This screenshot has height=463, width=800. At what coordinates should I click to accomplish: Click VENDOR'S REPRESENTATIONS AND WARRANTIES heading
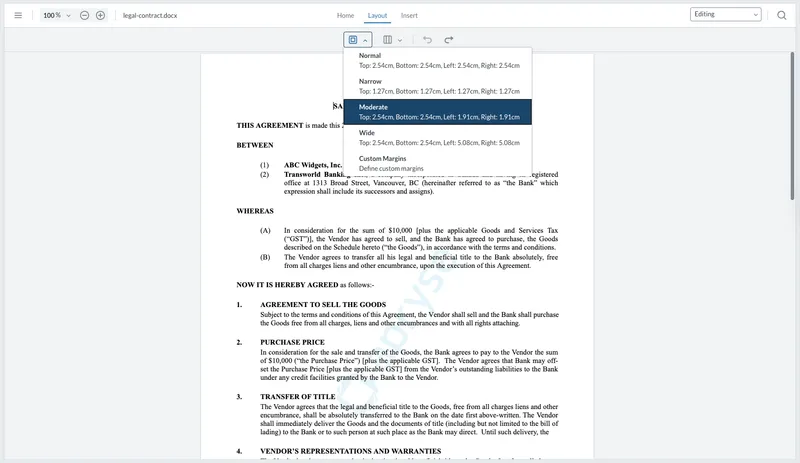click(x=351, y=451)
